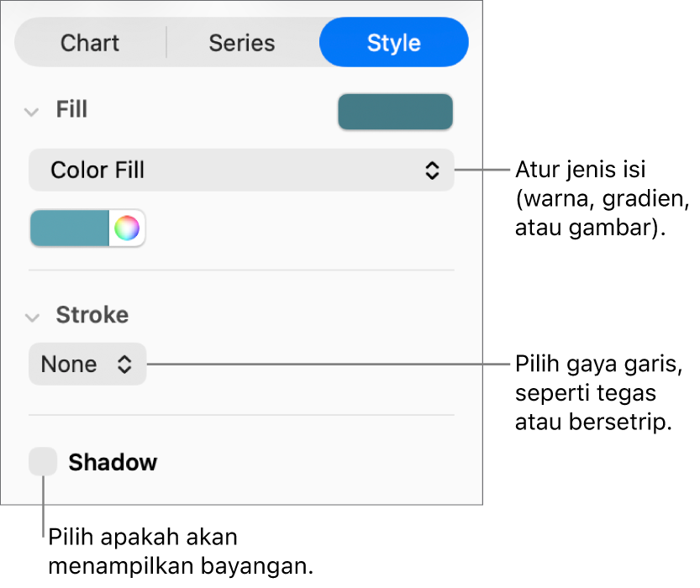Click the stroke None popup arrows
This screenshot has width=700, height=588.
pyautogui.click(x=124, y=365)
